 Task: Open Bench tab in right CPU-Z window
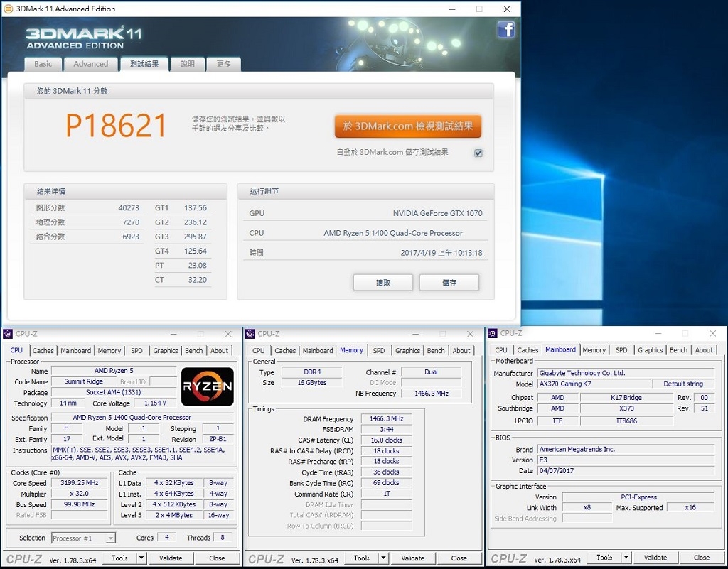click(678, 350)
